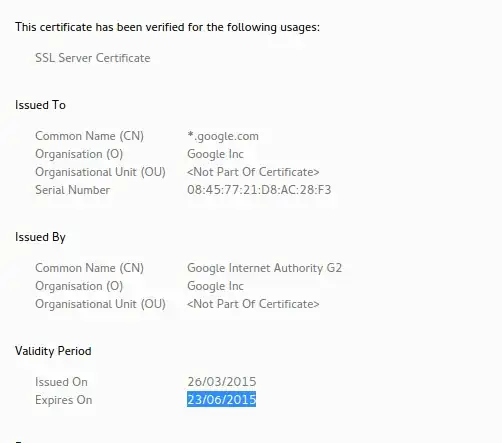This screenshot has width=502, height=443.
Task: Click the highlighted expiry date 23/06/2015
Action: 221,399
